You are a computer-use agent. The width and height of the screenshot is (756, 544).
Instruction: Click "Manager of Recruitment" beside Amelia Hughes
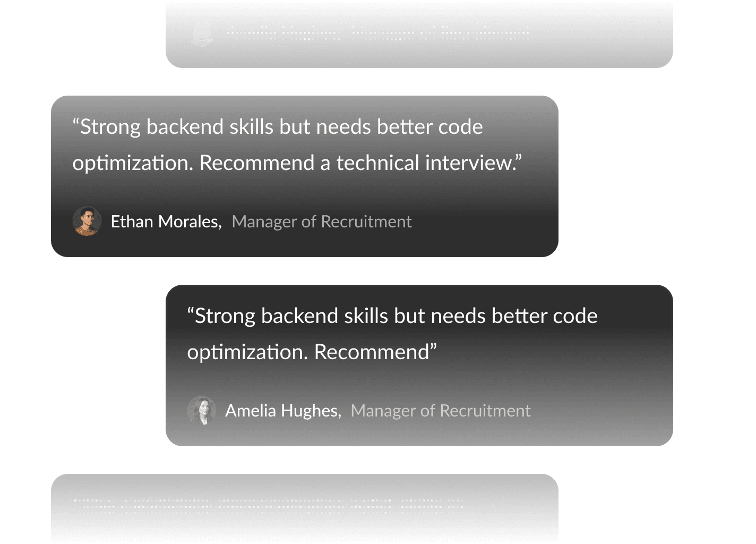[441, 411]
